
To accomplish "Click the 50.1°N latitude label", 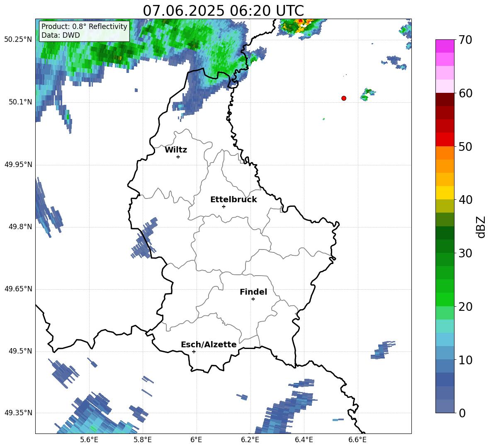I will 20,102.
